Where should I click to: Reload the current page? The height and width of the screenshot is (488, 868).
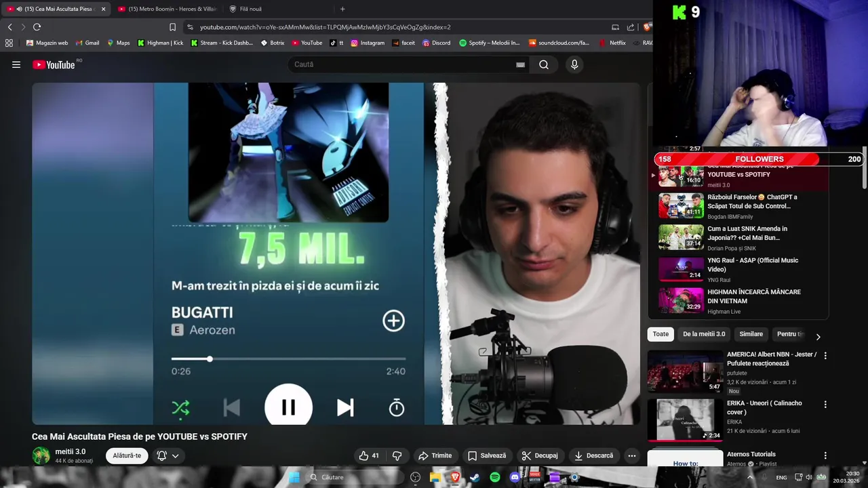click(x=37, y=27)
